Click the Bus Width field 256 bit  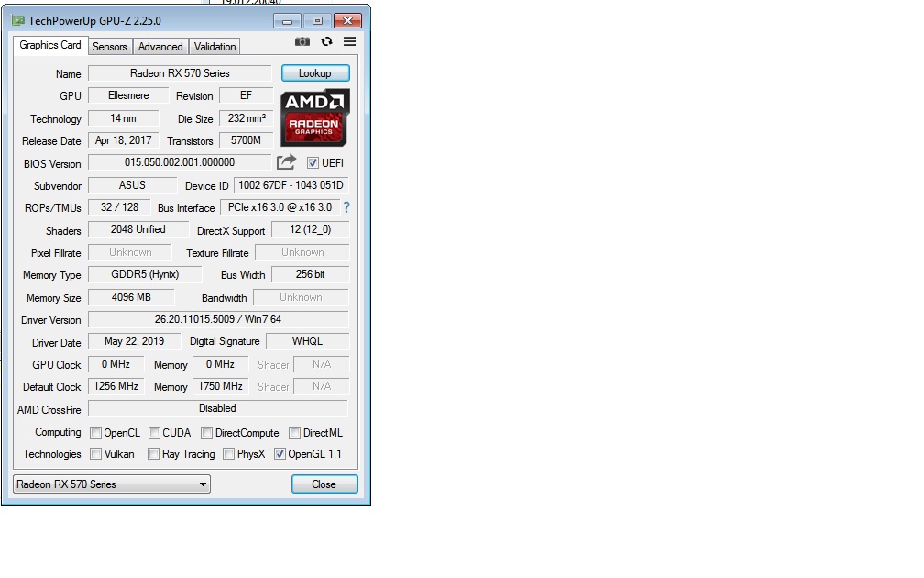tap(310, 274)
